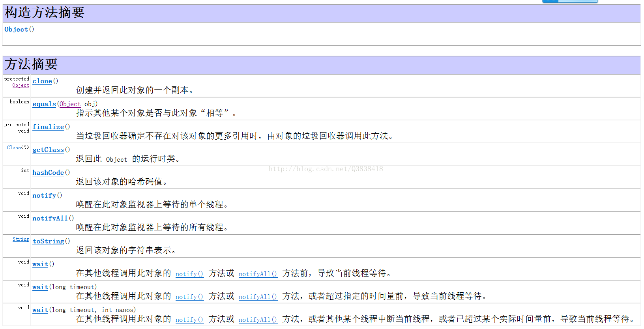Click notifyAll() link in the wait() description

click(x=258, y=274)
